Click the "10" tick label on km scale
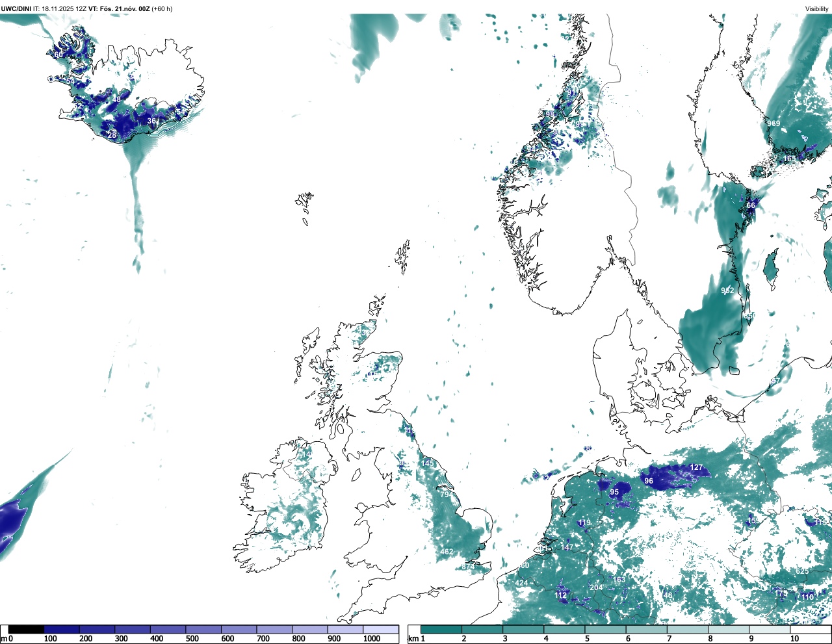 tap(794, 639)
